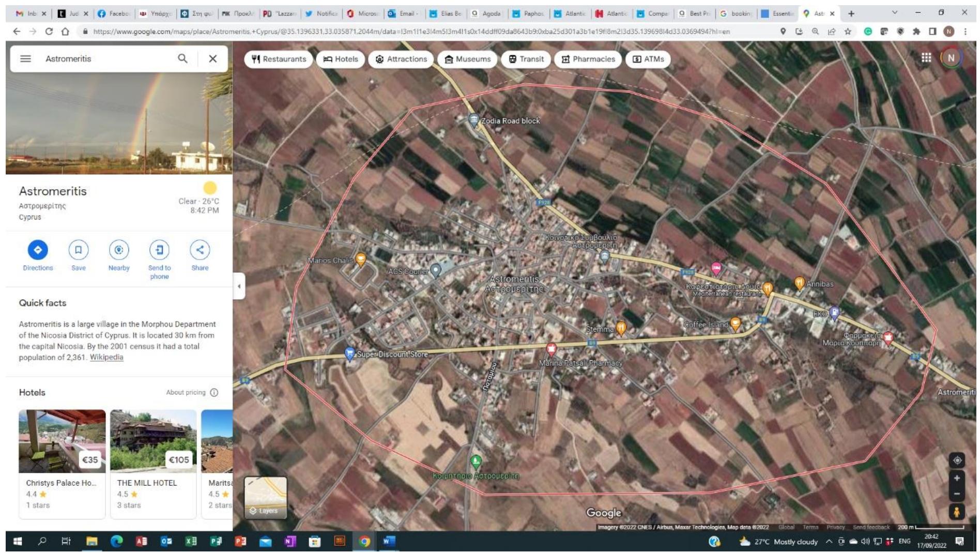The width and height of the screenshot is (980, 553).
Task: Zoom in with the plus button
Action: point(957,478)
